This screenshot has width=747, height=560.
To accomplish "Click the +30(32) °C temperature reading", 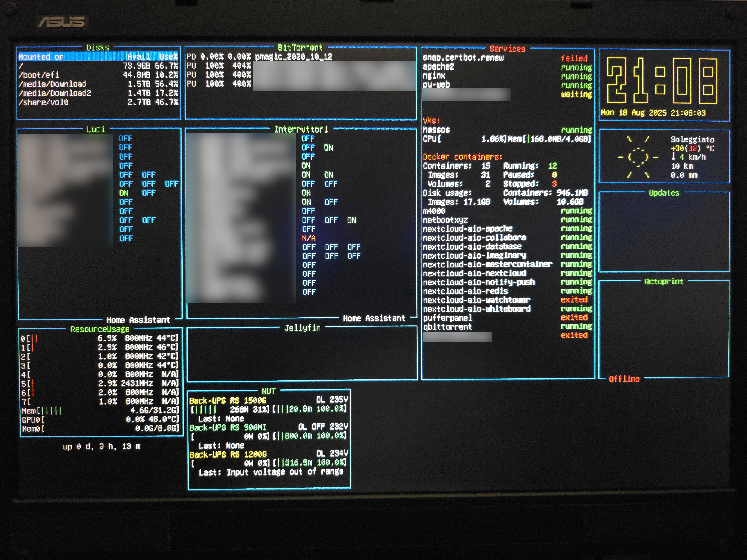I will [692, 149].
